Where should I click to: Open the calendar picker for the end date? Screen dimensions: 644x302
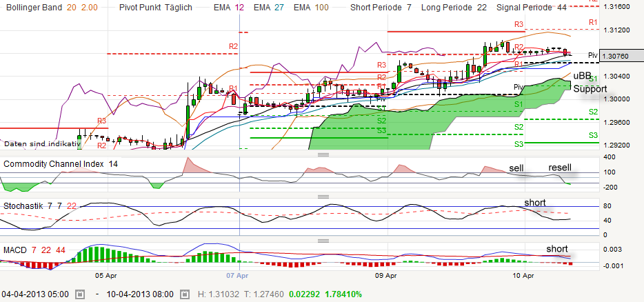(184, 294)
